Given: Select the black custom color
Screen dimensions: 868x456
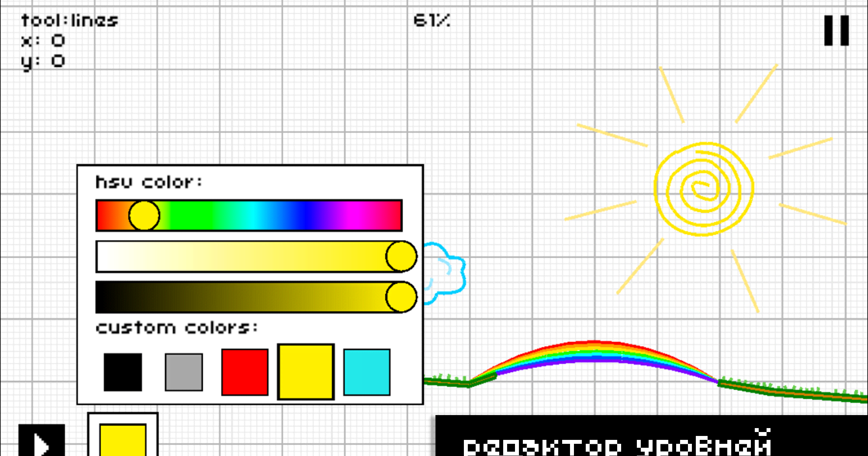Looking at the screenshot, I should click(123, 372).
